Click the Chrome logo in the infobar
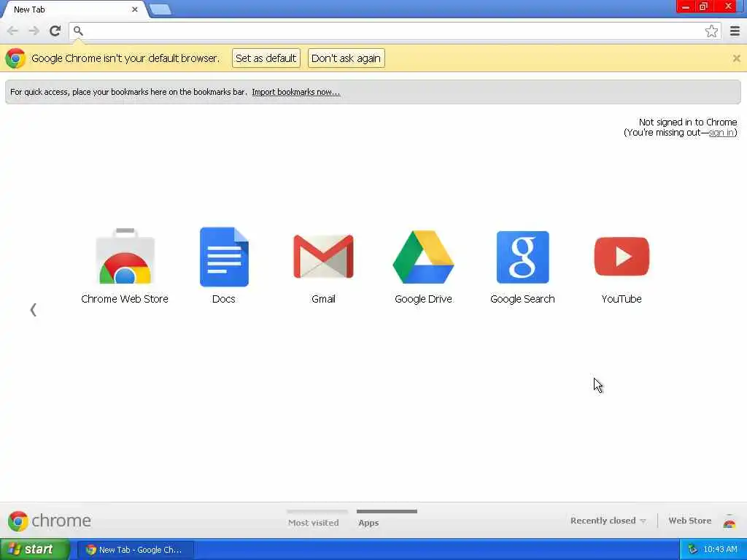This screenshot has height=560, width=747. [x=15, y=58]
